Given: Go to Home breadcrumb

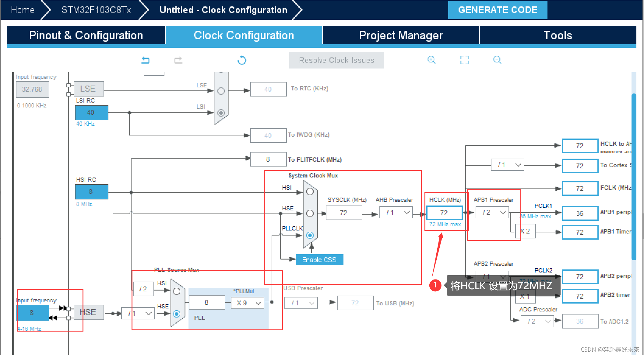Looking at the screenshot, I should (x=23, y=10).
